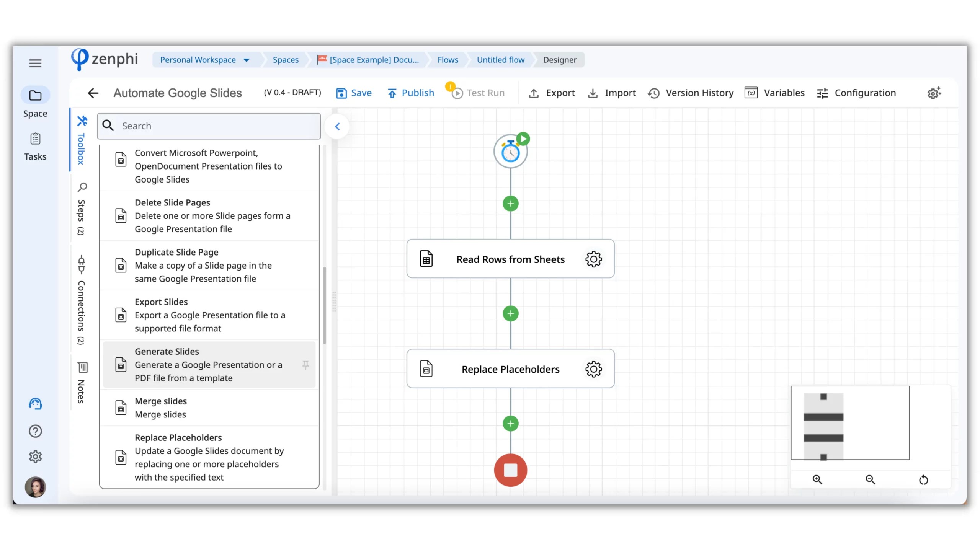
Task: Expand the Personal Workspace dropdown
Action: pyautogui.click(x=247, y=60)
